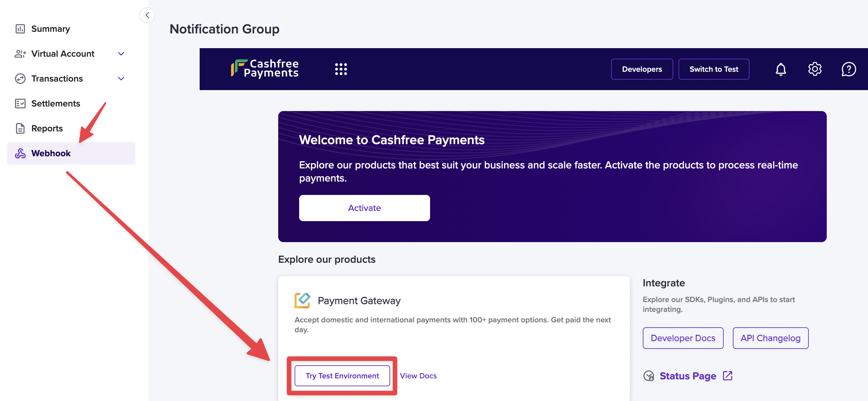Viewport: 868px width, 401px height.
Task: Collapse the left sidebar
Action: (147, 15)
